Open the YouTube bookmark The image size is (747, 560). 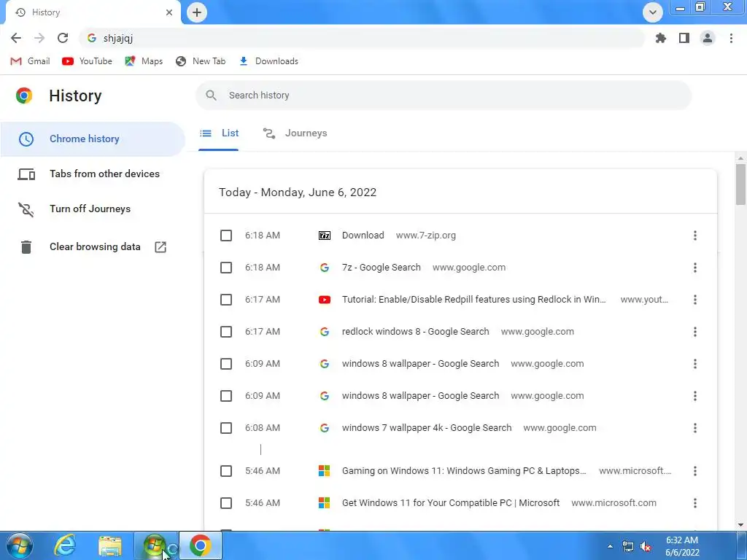[87, 61]
